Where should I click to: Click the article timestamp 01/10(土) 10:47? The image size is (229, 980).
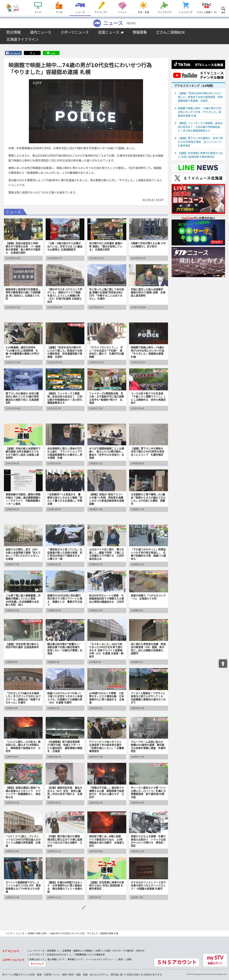153,200
